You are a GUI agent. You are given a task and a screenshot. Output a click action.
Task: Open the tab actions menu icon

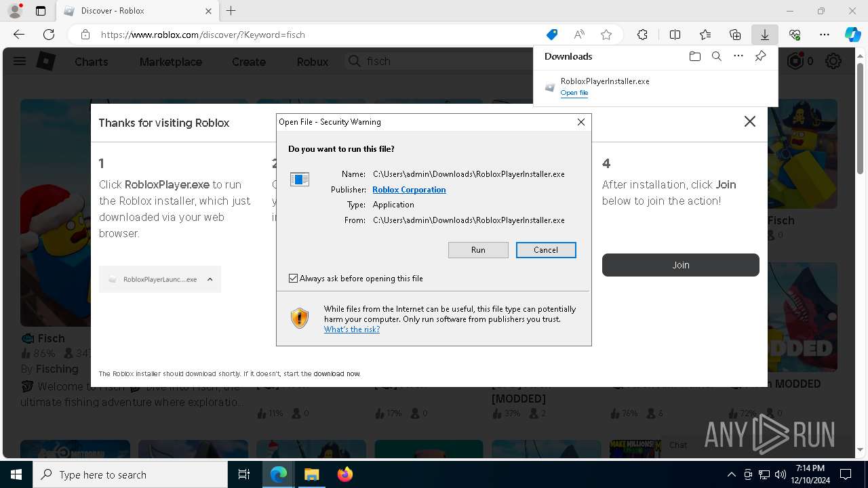click(41, 11)
